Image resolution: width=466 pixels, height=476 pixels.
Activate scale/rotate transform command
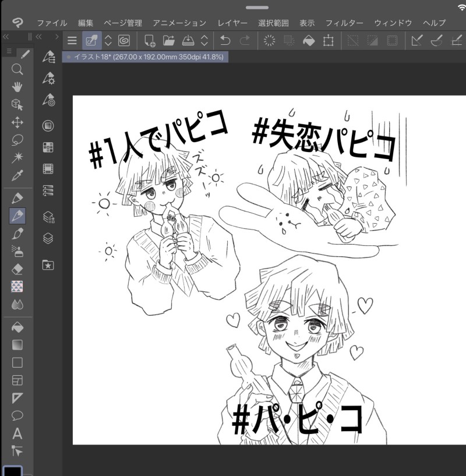coord(328,40)
